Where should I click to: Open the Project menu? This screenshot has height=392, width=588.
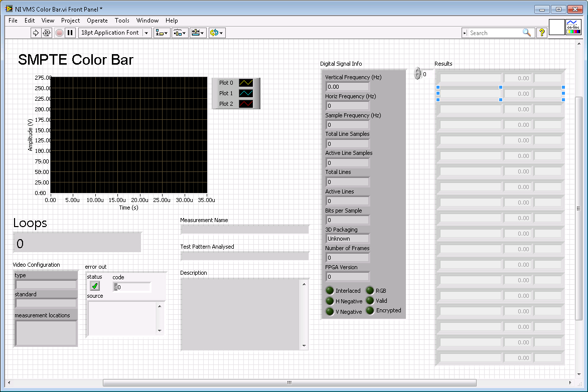pos(71,21)
